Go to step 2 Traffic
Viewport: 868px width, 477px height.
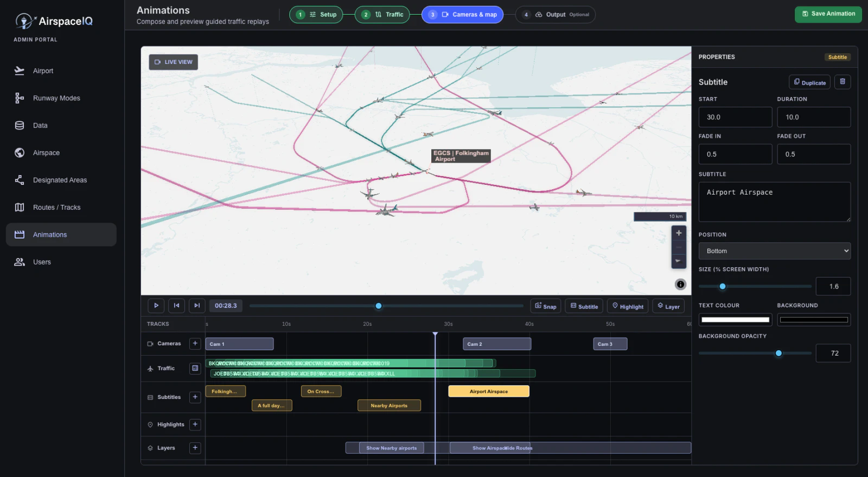[x=382, y=15]
